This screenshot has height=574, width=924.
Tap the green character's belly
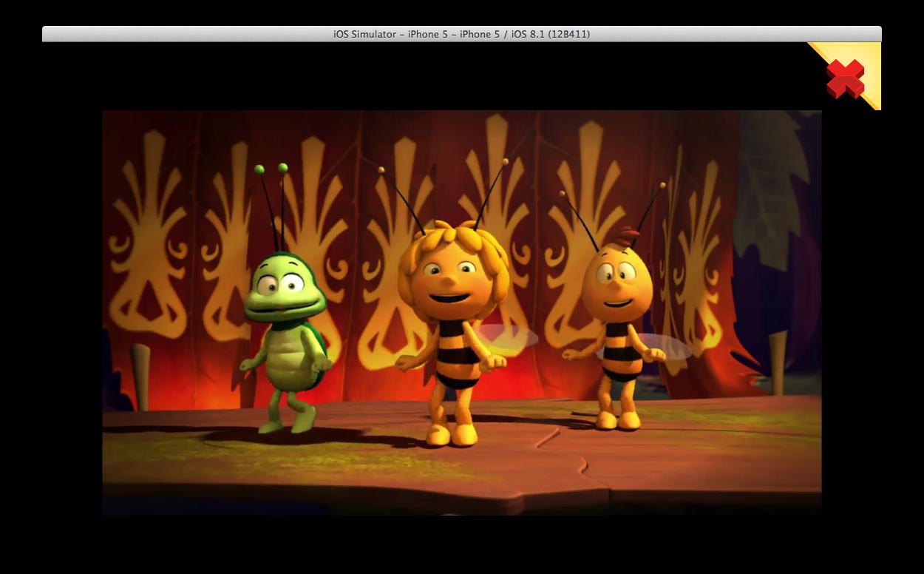click(285, 361)
